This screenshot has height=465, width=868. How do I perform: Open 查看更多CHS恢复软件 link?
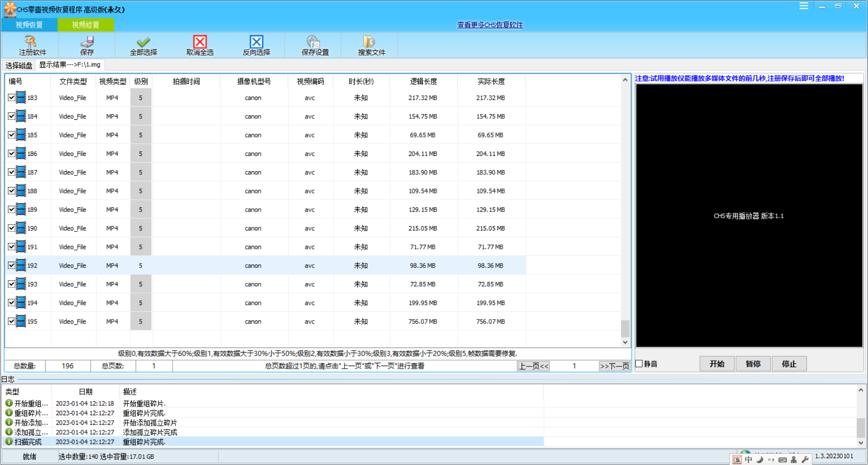pos(490,25)
